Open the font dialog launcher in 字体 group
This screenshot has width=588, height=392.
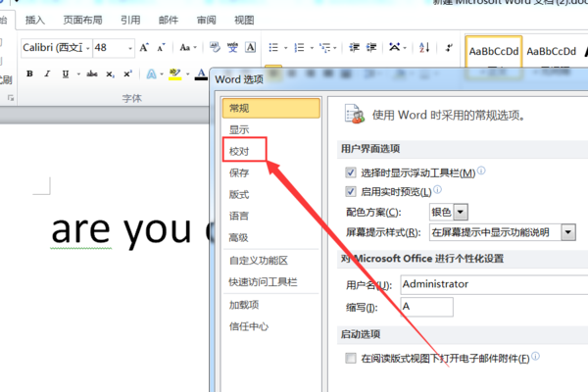[x=11, y=98]
